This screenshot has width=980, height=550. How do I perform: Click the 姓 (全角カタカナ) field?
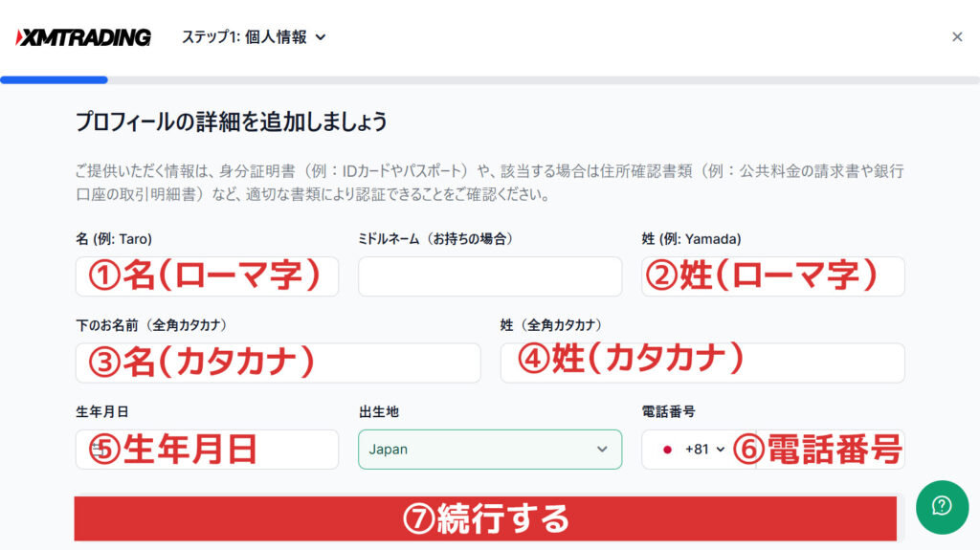(x=702, y=363)
